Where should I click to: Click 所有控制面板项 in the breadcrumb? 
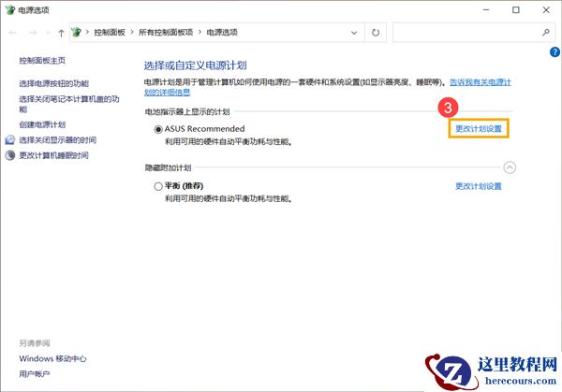click(166, 32)
